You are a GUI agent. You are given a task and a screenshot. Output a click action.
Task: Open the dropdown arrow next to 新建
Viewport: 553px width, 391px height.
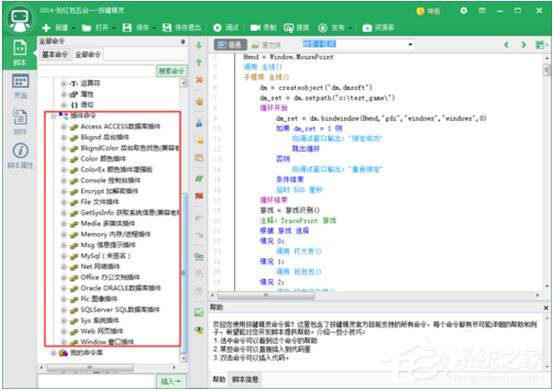[x=73, y=28]
